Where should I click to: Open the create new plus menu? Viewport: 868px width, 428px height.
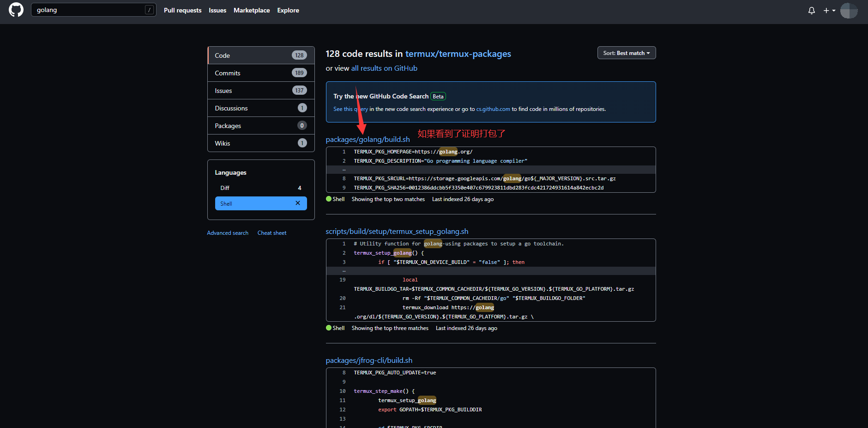point(829,10)
